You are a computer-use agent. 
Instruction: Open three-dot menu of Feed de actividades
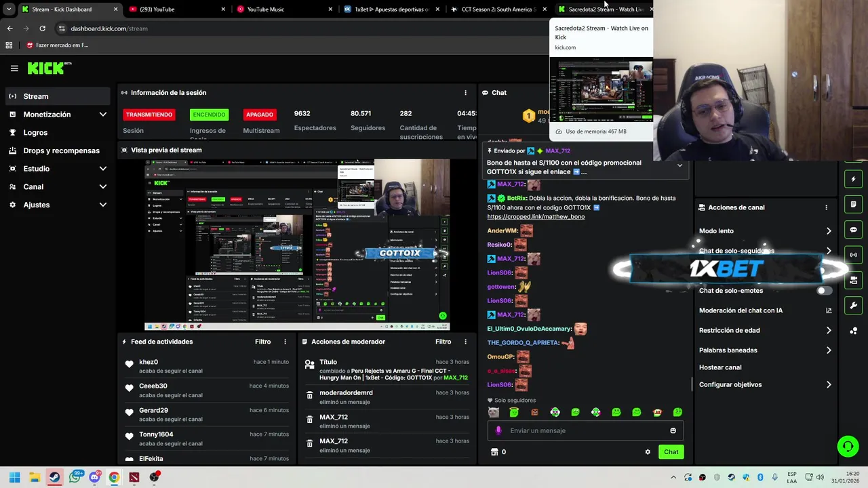coord(285,342)
